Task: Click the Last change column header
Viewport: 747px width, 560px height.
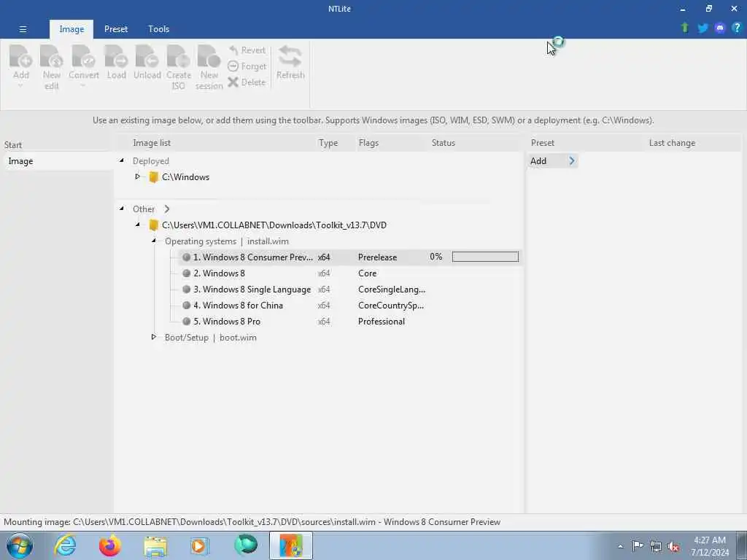Action: coord(672,143)
